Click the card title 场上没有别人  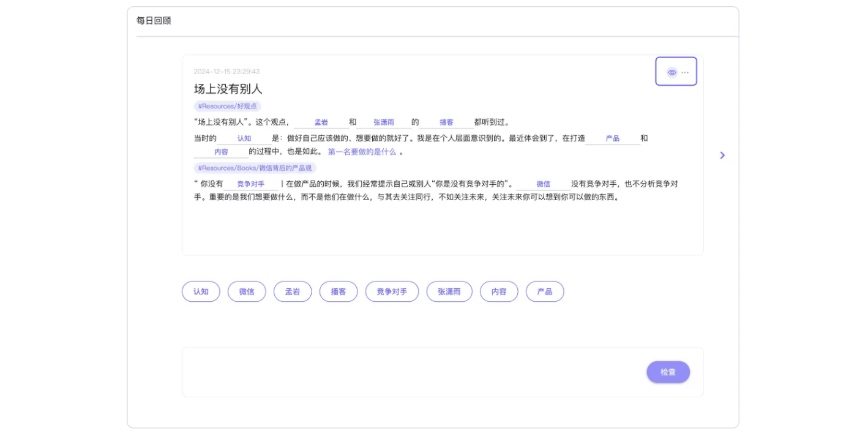228,88
